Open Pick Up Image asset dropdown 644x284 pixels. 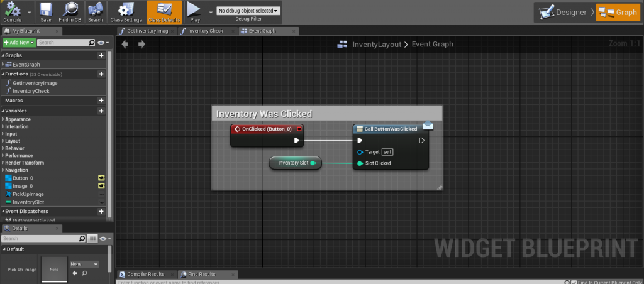(x=84, y=265)
